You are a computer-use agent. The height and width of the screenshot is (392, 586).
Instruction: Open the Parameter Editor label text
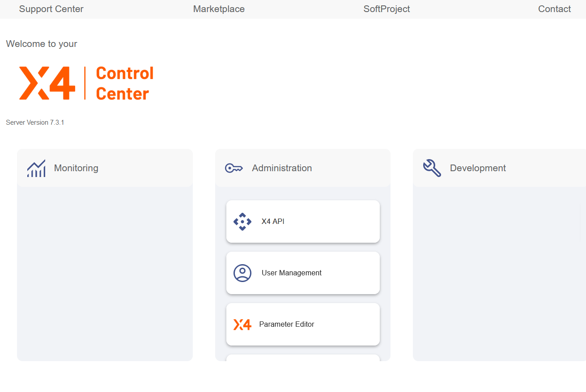click(x=286, y=325)
